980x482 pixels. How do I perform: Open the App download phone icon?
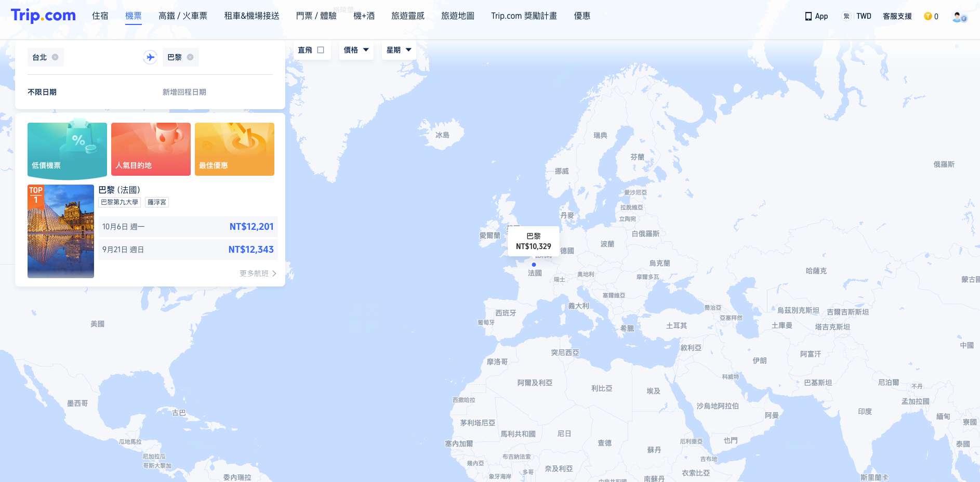coord(808,16)
